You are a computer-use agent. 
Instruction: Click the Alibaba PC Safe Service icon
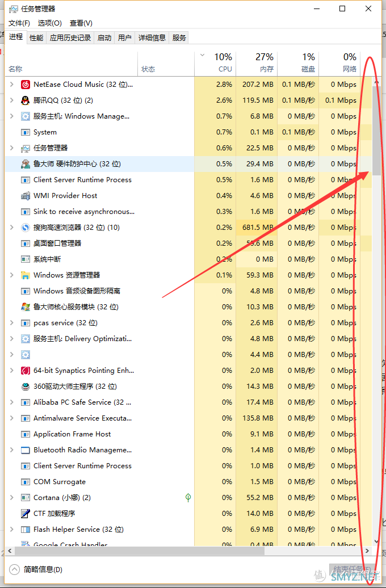click(x=25, y=402)
